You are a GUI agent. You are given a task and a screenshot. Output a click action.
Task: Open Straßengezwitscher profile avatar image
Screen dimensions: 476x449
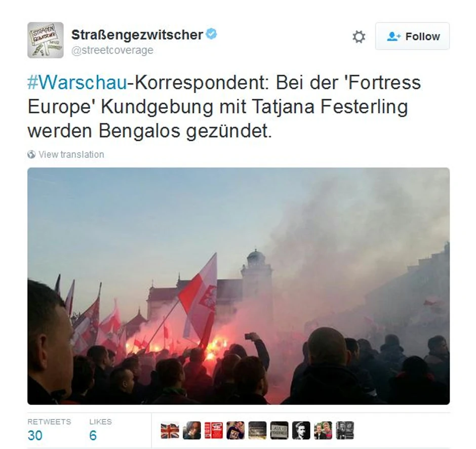[46, 40]
